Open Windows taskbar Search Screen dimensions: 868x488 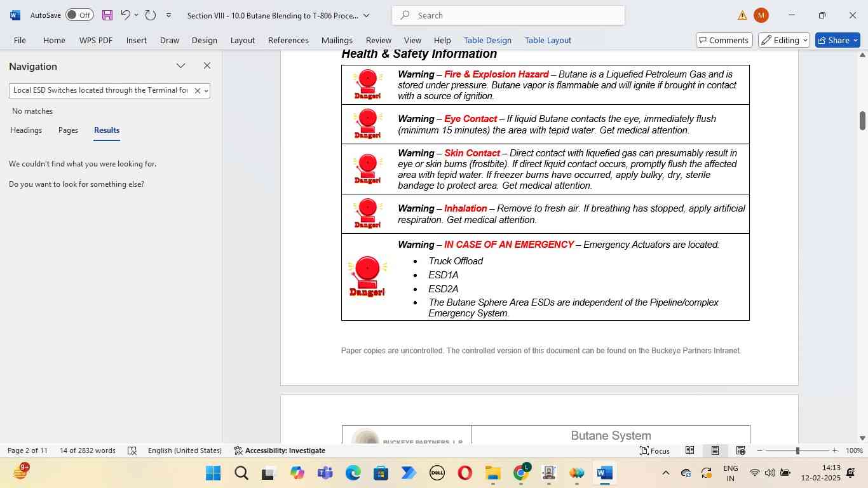click(241, 473)
